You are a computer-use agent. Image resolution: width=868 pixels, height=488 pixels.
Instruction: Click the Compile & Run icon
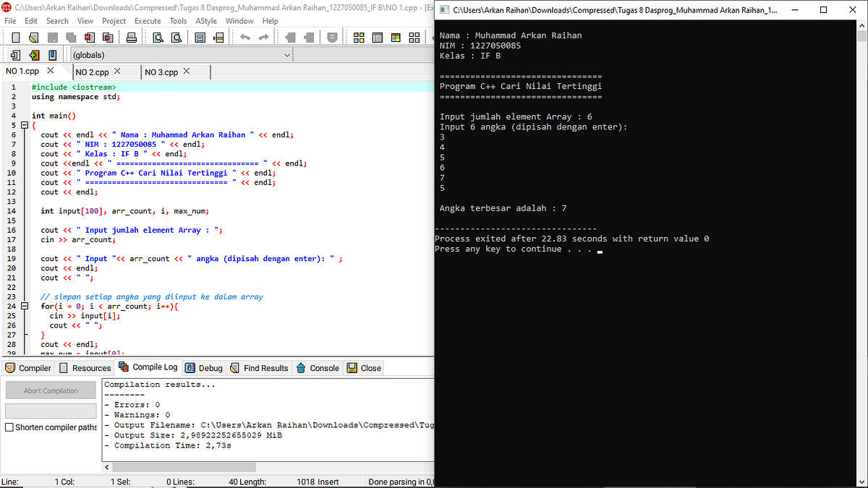[396, 37]
